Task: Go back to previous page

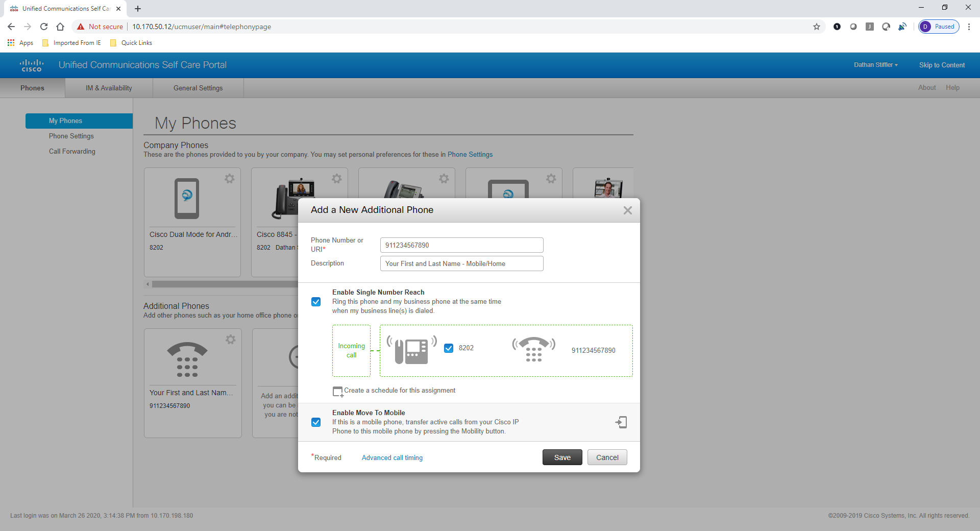Action: pos(11,27)
